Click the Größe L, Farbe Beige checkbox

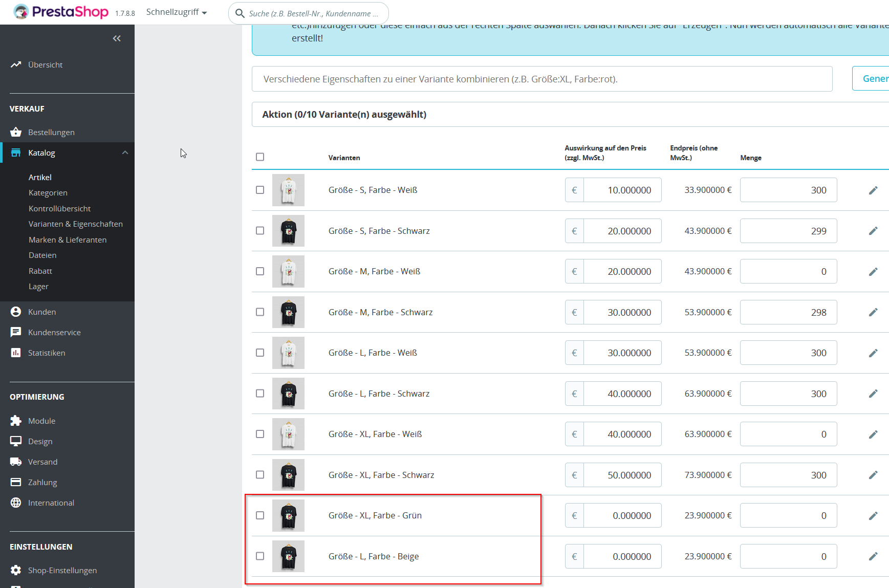tap(260, 556)
